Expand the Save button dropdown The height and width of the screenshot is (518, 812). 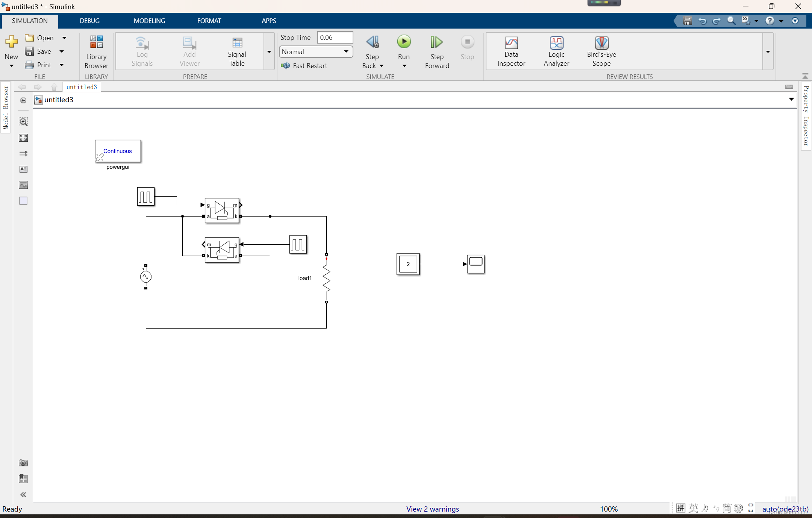(63, 51)
